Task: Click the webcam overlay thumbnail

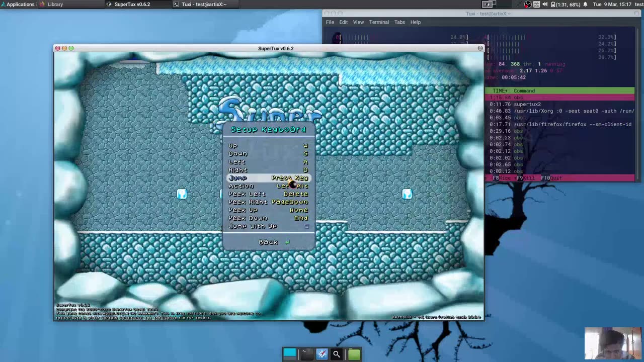Action: pyautogui.click(x=613, y=343)
